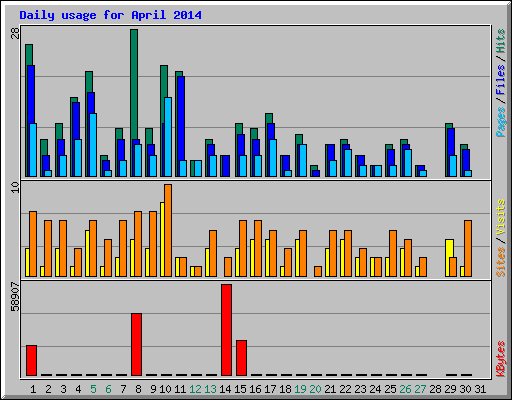Click day 31 on the x-axis
Image resolution: width=512 pixels, height=400 pixels.
[480, 389]
